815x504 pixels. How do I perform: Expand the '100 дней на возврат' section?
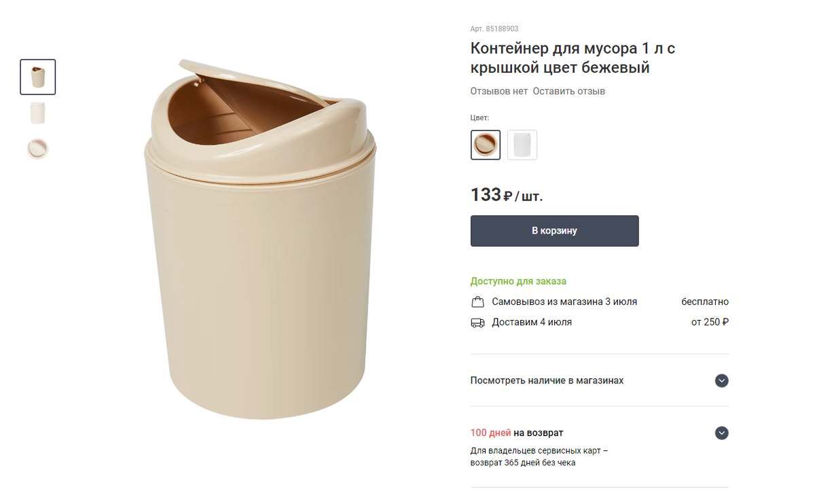click(516, 432)
